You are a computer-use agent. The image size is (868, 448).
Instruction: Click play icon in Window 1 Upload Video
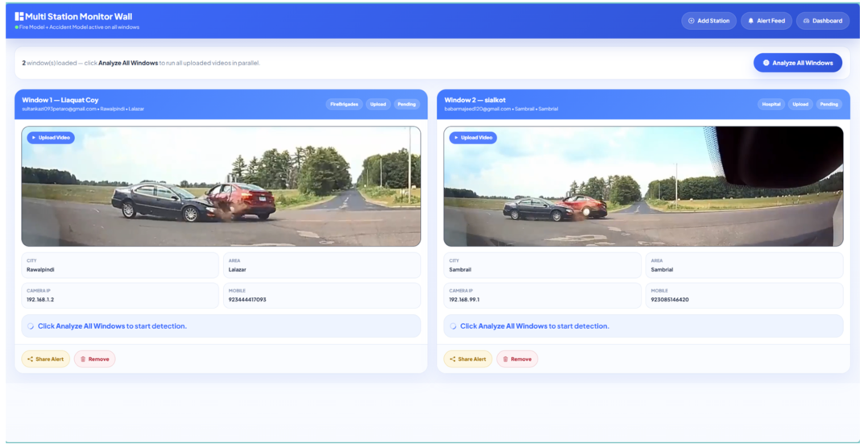point(34,137)
